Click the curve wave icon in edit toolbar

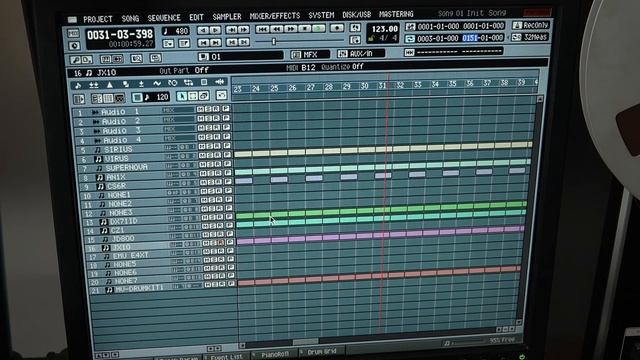[x=157, y=83]
